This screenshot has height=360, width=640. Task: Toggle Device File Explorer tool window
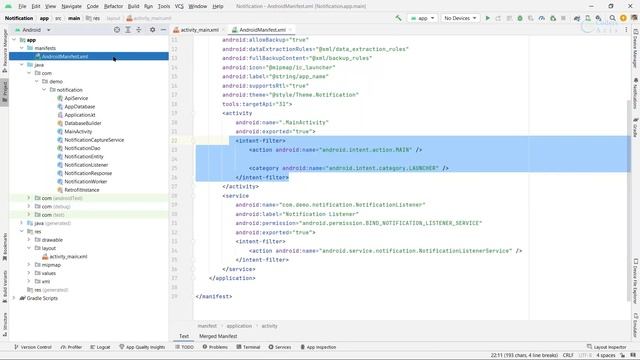[636, 281]
